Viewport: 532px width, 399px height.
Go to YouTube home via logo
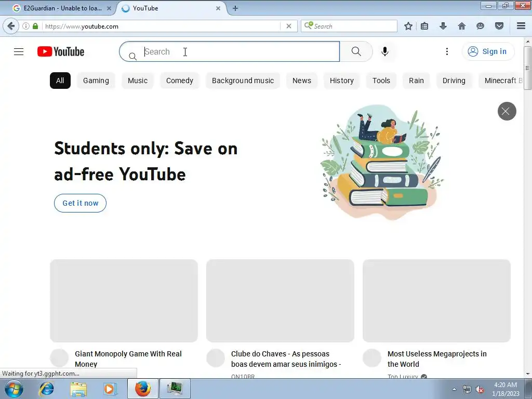coord(61,51)
